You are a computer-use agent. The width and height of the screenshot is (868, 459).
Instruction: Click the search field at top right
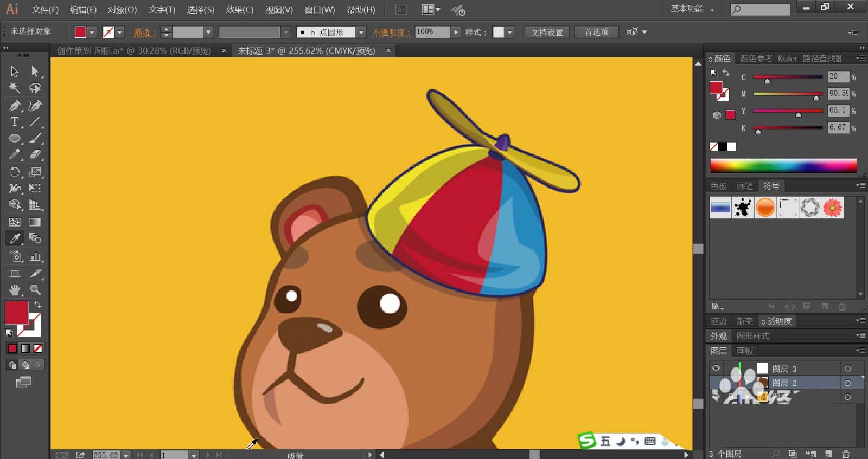click(x=760, y=9)
